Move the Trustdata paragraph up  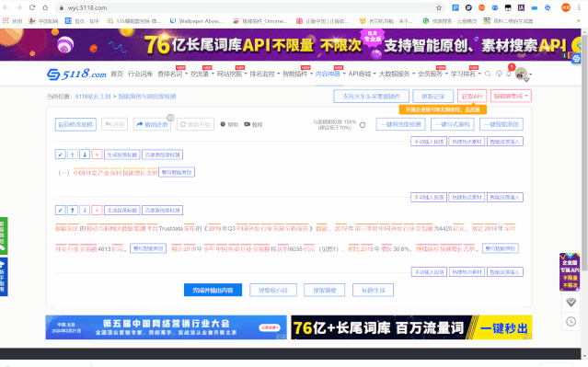(x=73, y=211)
